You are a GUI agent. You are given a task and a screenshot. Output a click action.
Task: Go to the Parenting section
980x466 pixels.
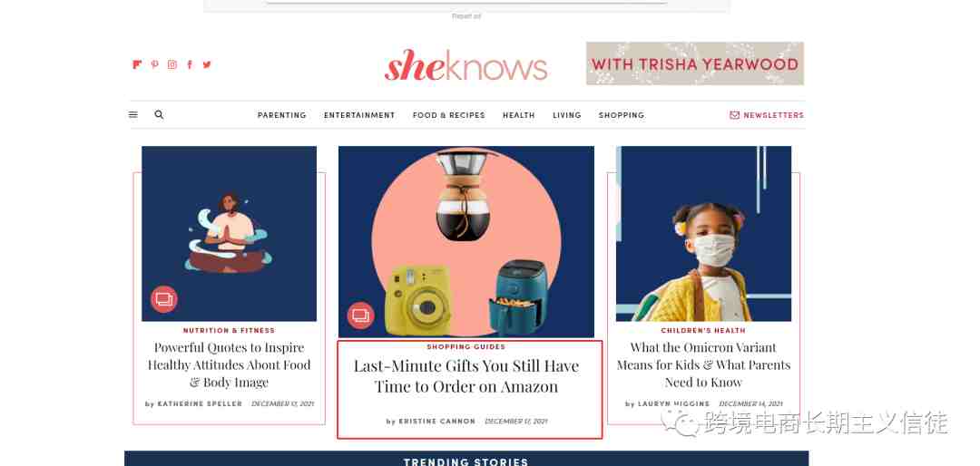point(282,115)
